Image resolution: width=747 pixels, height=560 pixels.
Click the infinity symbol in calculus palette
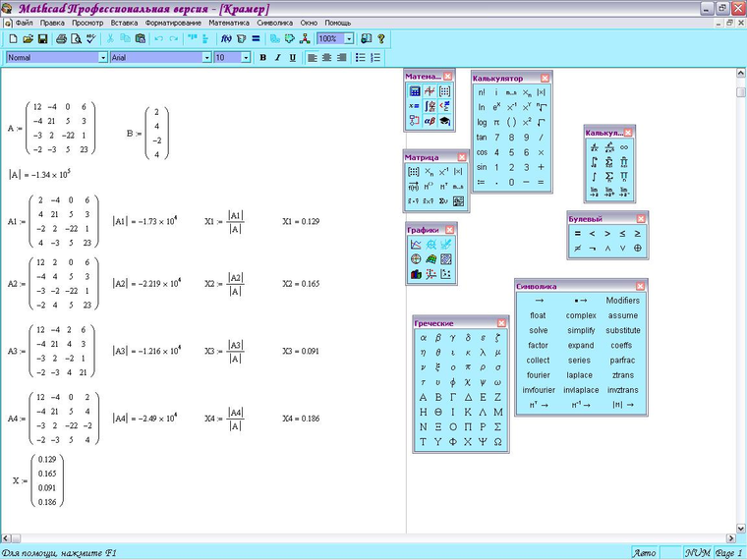pyautogui.click(x=624, y=147)
